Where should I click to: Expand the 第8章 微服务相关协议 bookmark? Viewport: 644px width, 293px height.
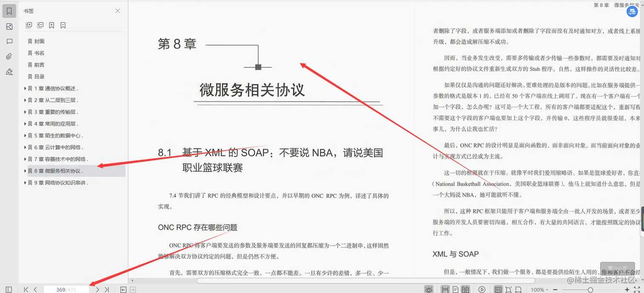click(x=25, y=171)
